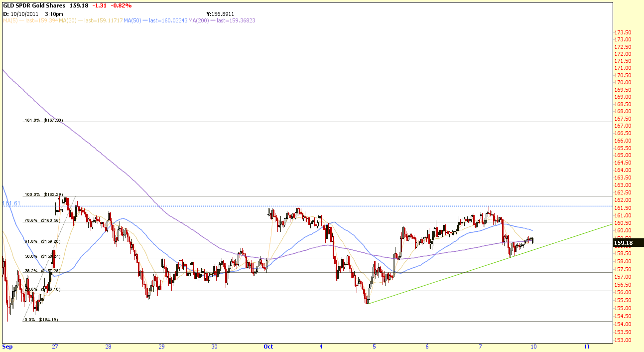Click the 29 date axis label

coord(161,347)
